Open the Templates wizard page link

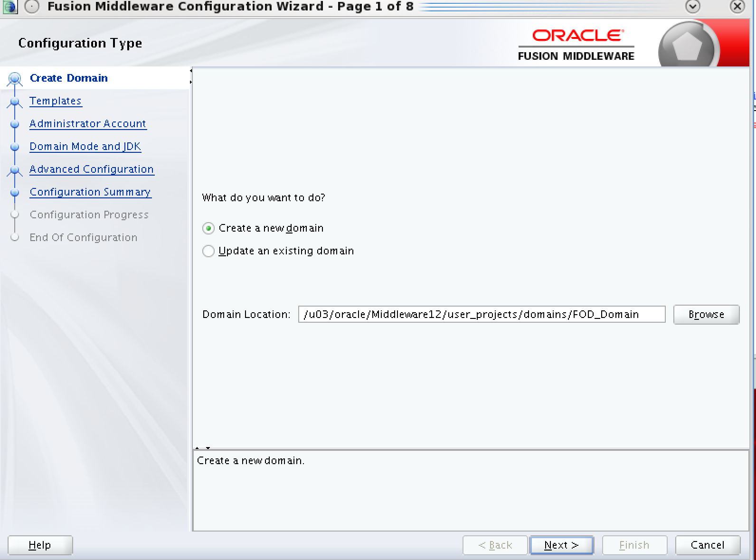55,101
